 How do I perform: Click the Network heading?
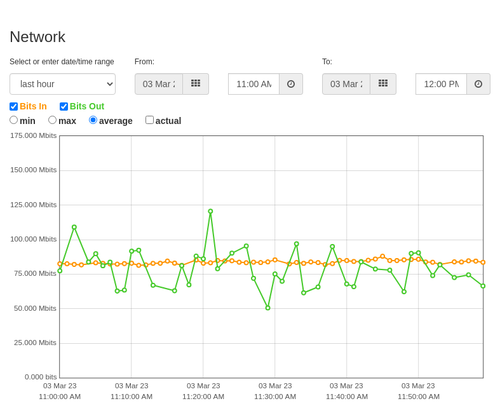point(37,37)
